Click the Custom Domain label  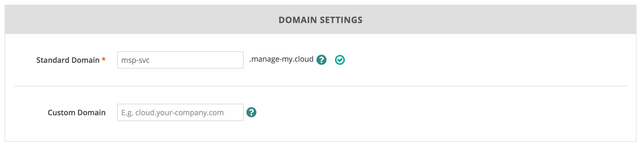click(77, 112)
